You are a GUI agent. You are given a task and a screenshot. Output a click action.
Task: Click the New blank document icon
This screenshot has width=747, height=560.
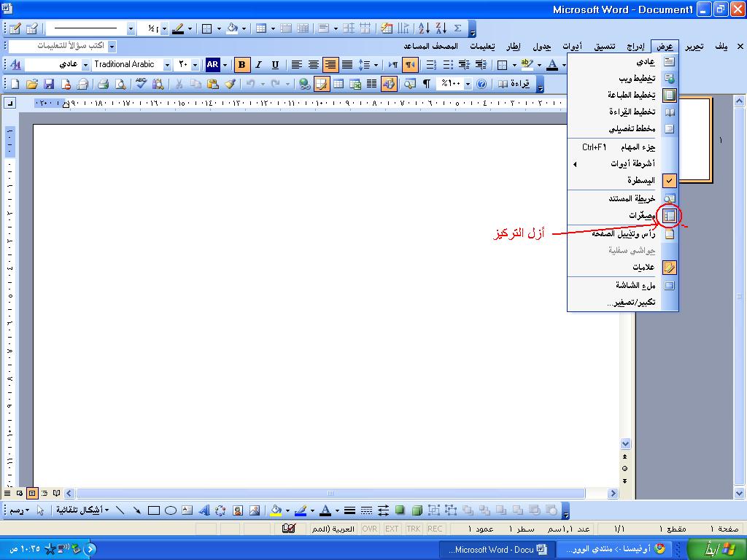tap(15, 85)
